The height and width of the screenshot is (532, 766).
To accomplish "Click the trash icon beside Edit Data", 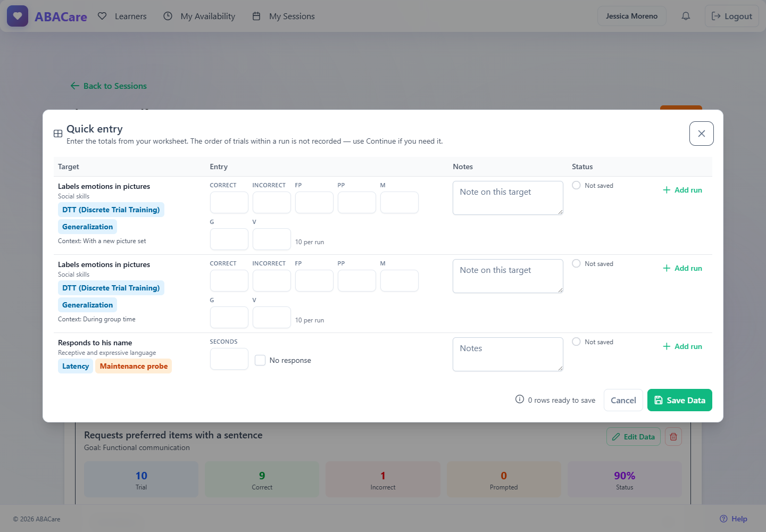I will coord(673,437).
